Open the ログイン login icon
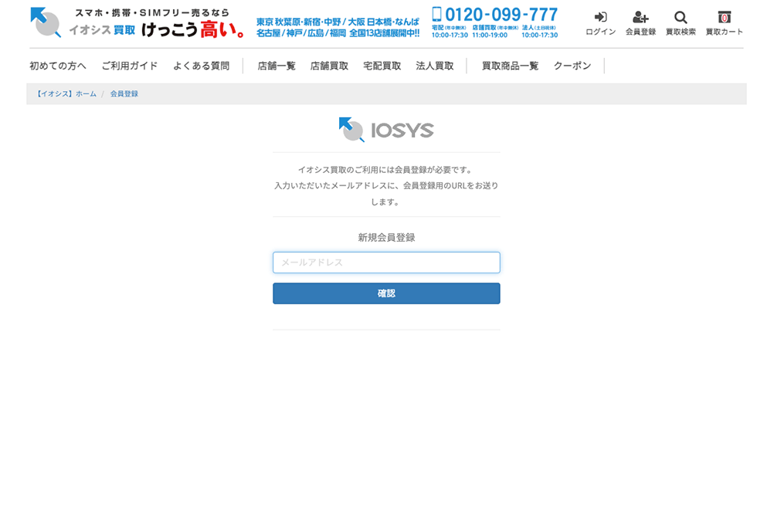757x532 pixels. (x=601, y=22)
